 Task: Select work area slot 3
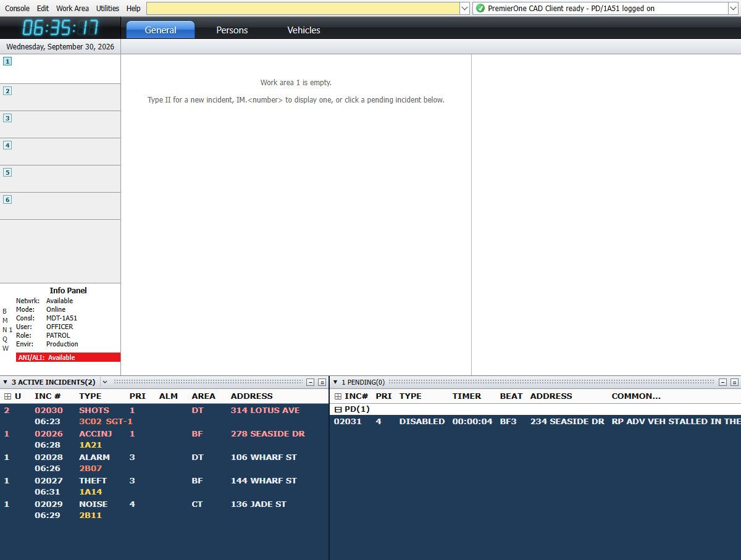pyautogui.click(x=60, y=125)
